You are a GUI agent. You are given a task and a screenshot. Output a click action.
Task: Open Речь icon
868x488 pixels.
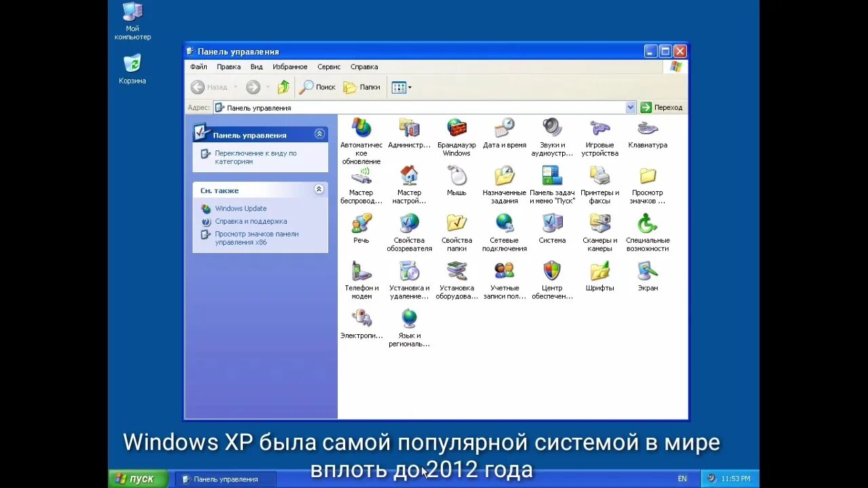click(361, 223)
